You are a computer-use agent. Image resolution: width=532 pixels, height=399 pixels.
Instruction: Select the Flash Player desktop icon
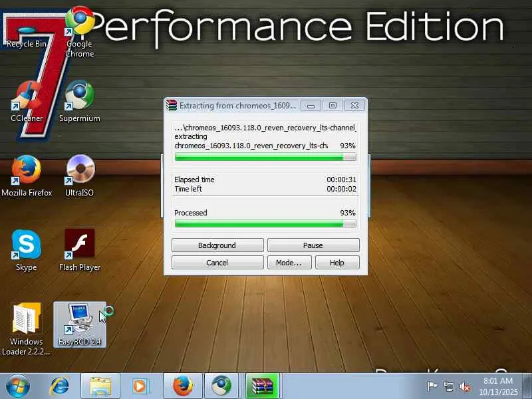[80, 251]
